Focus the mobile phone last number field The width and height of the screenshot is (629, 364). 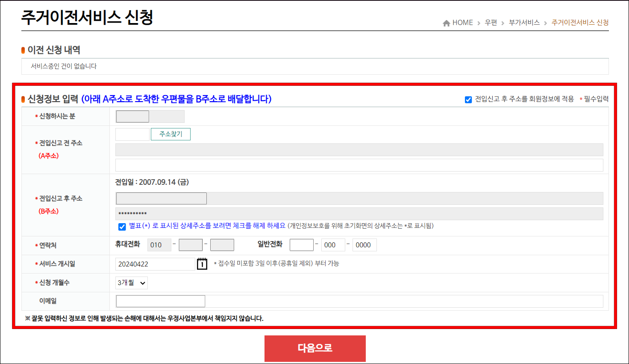pyautogui.click(x=222, y=245)
